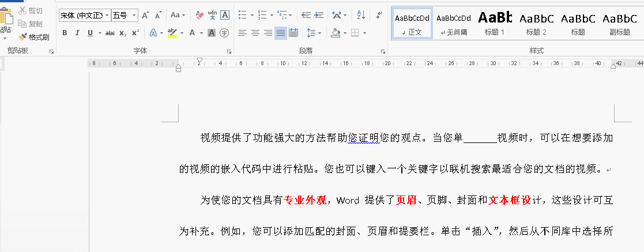644x252 pixels.
Task: Open the numbering library dropdown arrow
Action: pyautogui.click(x=272, y=15)
